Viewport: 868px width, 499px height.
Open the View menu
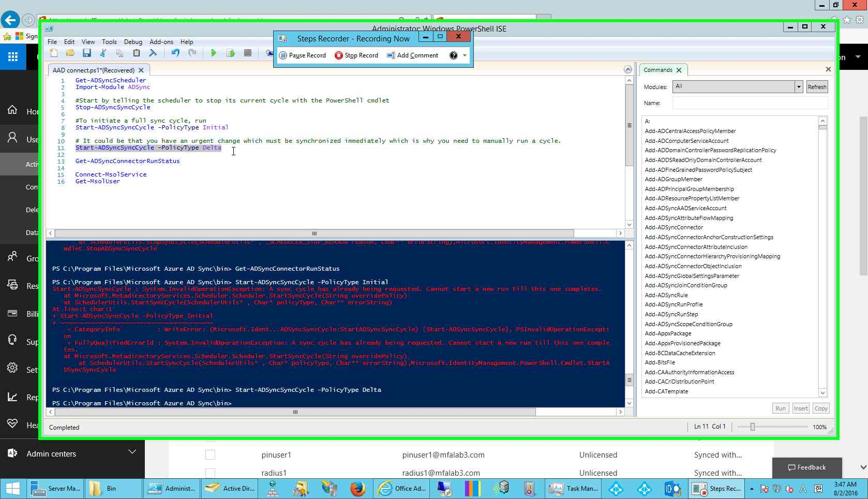(88, 42)
